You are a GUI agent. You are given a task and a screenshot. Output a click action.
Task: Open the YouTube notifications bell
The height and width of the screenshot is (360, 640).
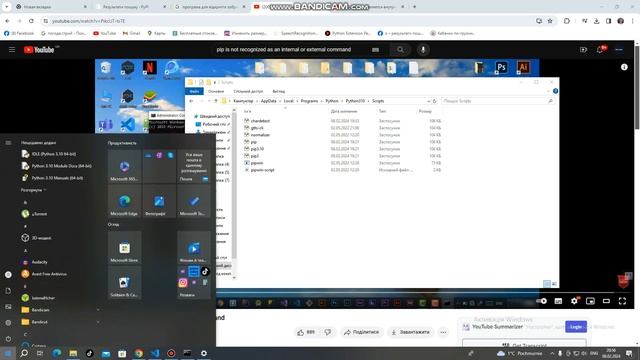600,50
